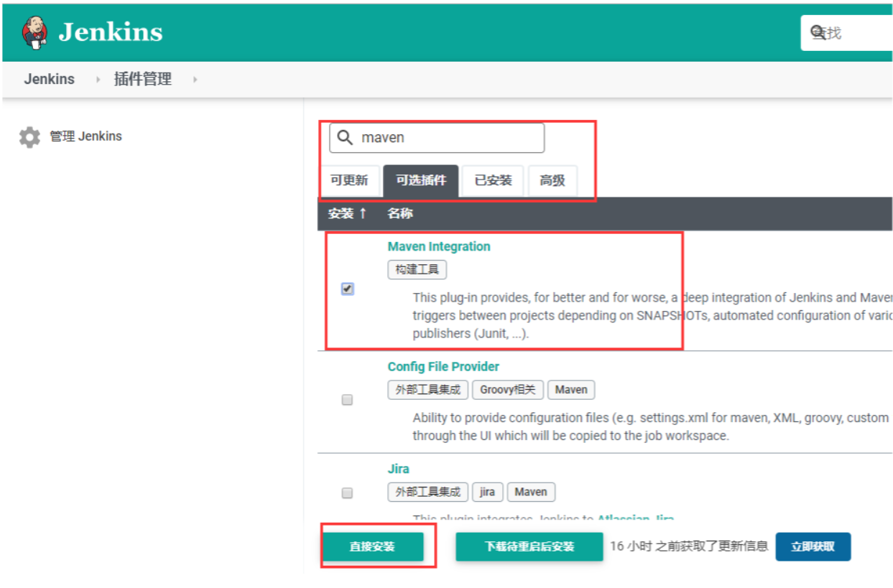Click the Groovy相关 tag
The image size is (893, 588).
pos(508,390)
